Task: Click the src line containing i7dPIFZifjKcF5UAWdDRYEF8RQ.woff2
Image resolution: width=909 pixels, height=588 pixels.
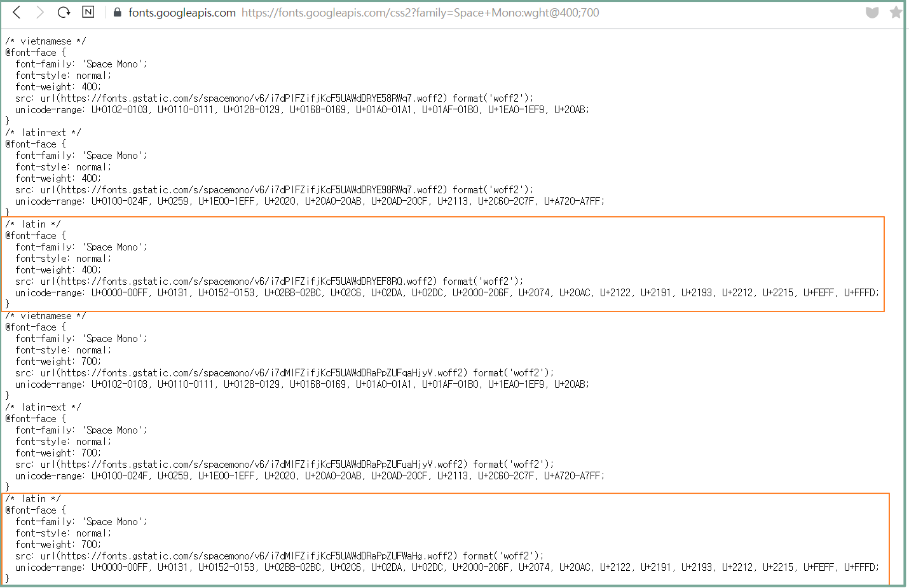Action: tap(270, 282)
